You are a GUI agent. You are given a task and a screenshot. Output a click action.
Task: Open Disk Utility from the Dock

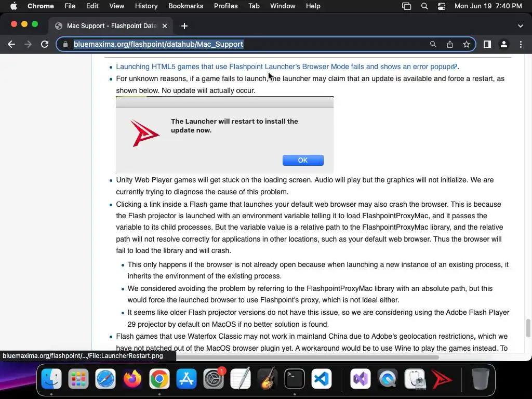[415, 379]
